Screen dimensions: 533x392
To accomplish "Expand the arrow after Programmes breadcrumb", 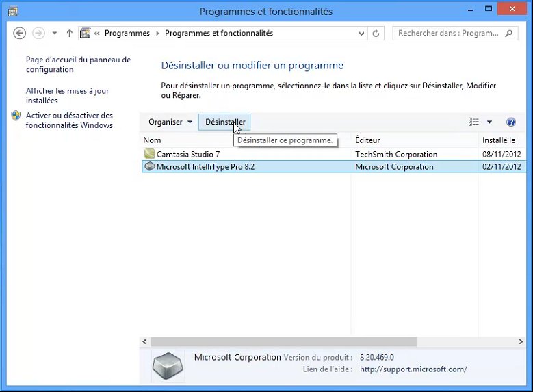I will pyautogui.click(x=157, y=34).
